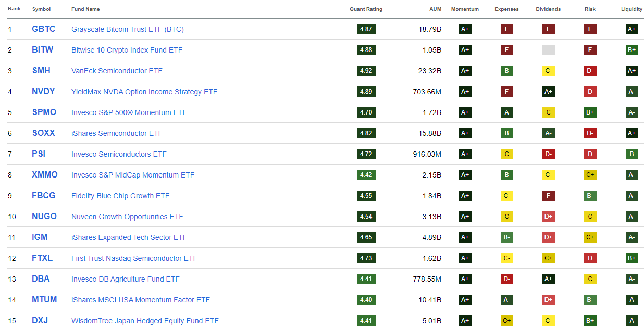Sort table by Rank column header
Viewport: 644px width, 329px height.
[14, 9]
